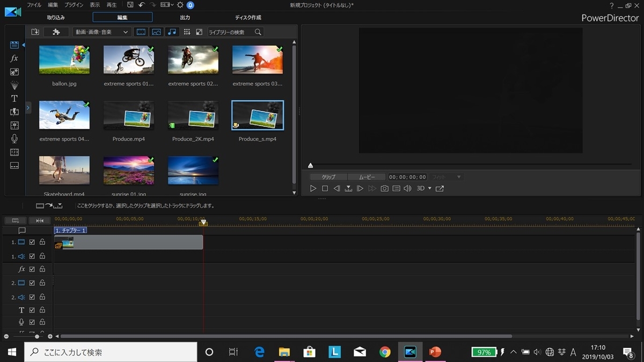644x362 pixels.
Task: Click the timeline zoom slider handle
Action: (x=37, y=336)
